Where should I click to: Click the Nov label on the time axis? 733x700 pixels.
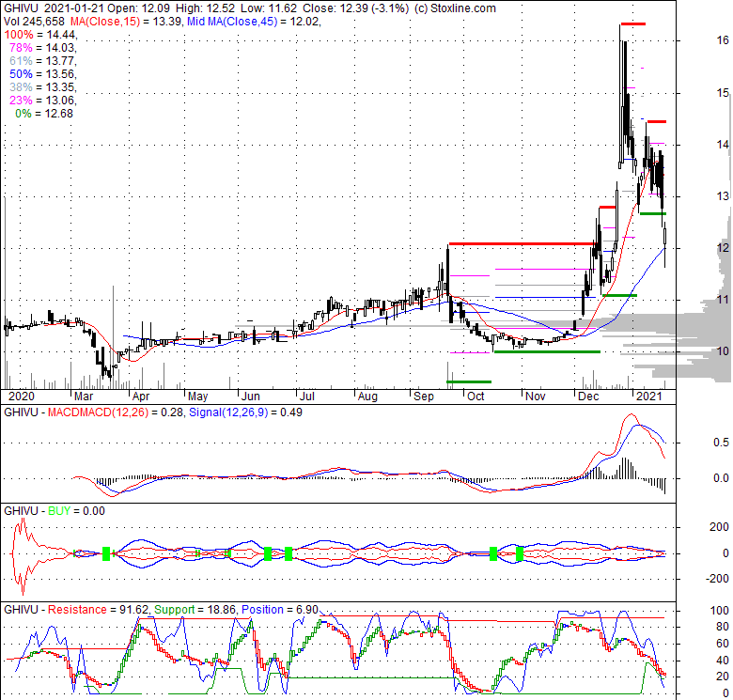536,397
